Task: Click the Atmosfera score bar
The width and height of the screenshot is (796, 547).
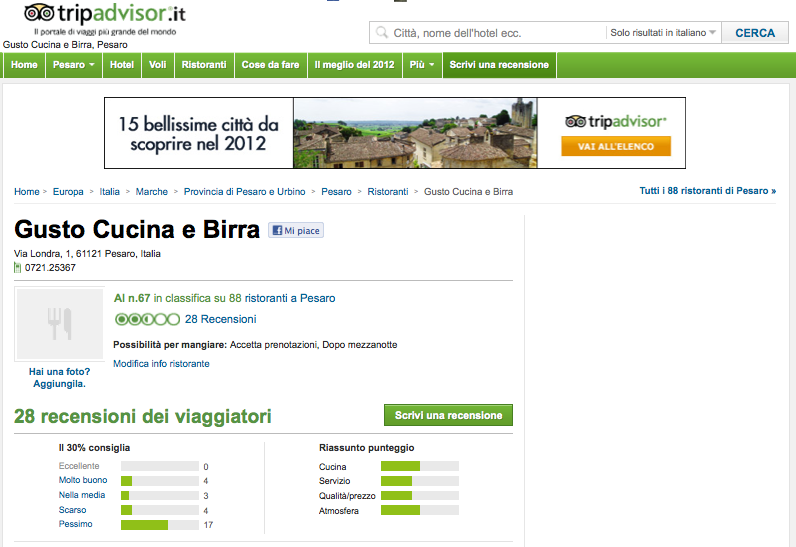Action: tap(420, 510)
